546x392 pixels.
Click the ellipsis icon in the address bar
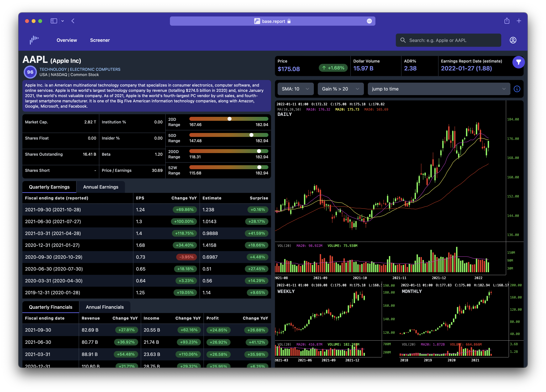click(x=369, y=21)
